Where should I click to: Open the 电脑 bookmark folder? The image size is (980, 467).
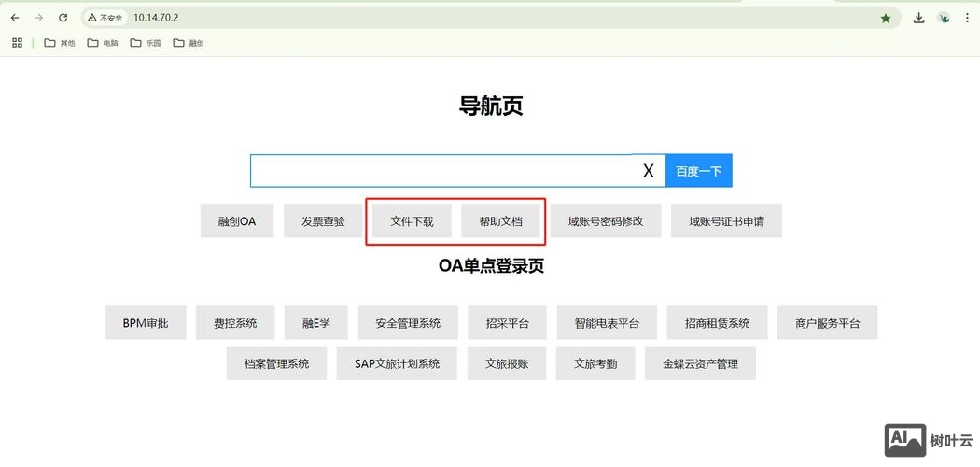pos(103,43)
